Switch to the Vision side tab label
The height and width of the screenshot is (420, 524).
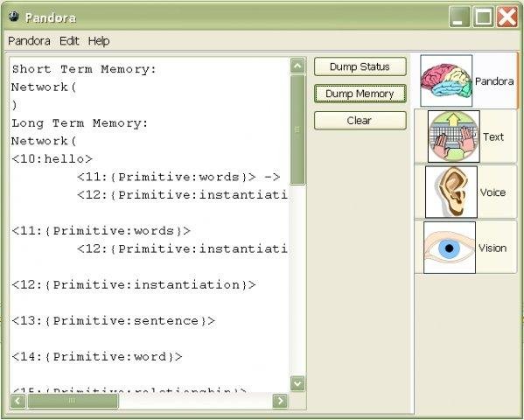point(493,248)
